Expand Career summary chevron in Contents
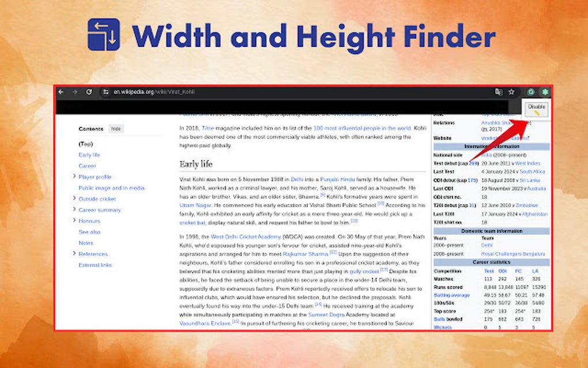 pyautogui.click(x=74, y=209)
